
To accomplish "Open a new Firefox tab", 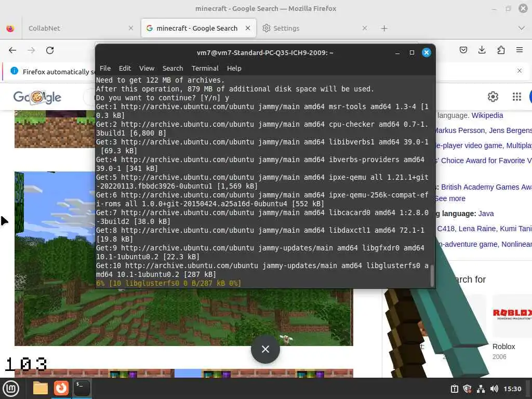I will point(384,29).
